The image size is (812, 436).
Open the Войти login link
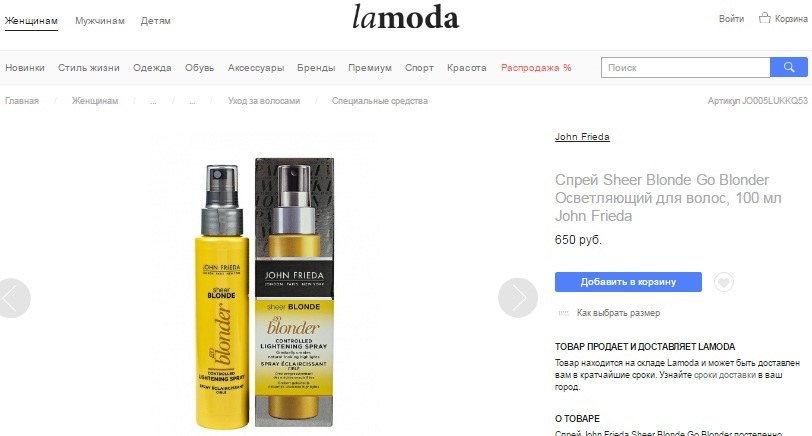pyautogui.click(x=731, y=19)
